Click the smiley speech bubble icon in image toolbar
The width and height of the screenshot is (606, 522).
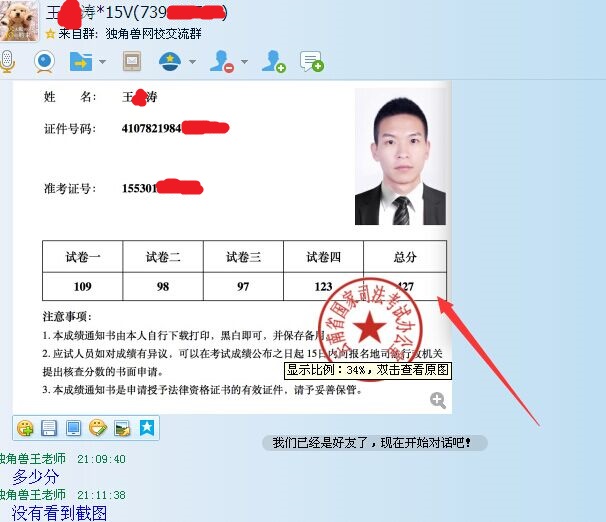coord(97,428)
